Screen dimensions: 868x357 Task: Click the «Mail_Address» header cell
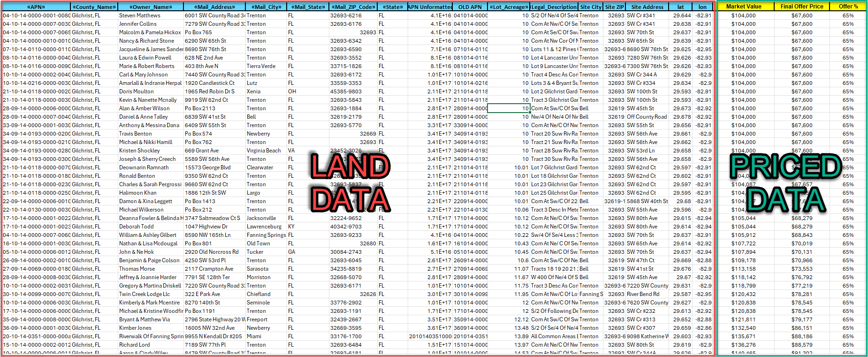214,7
